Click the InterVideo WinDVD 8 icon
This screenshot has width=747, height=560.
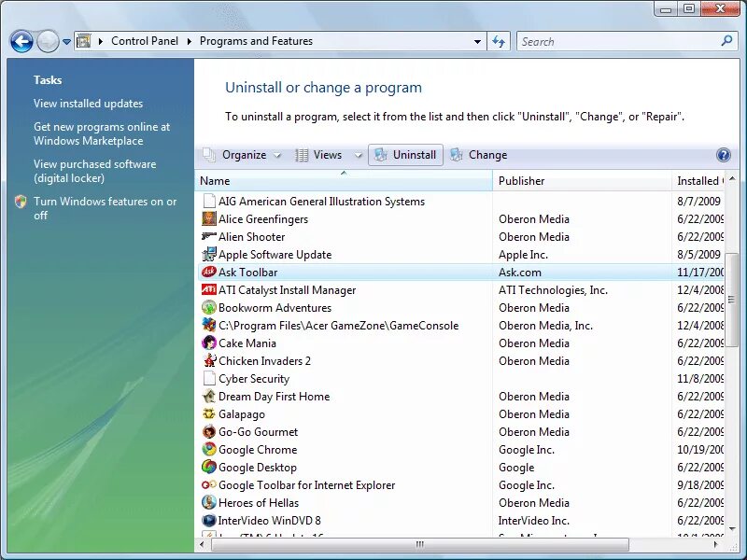208,520
